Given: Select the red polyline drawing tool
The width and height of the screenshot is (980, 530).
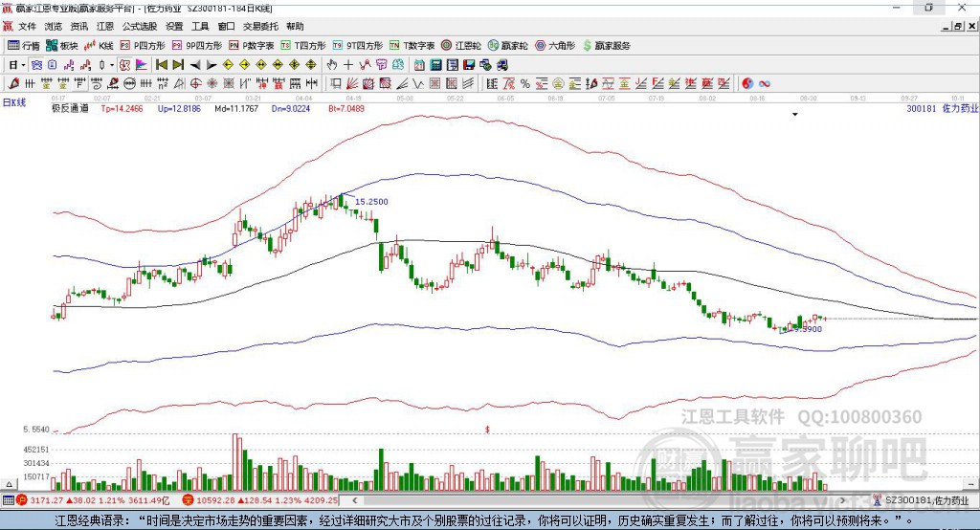Looking at the screenshot, I should tap(365, 65).
